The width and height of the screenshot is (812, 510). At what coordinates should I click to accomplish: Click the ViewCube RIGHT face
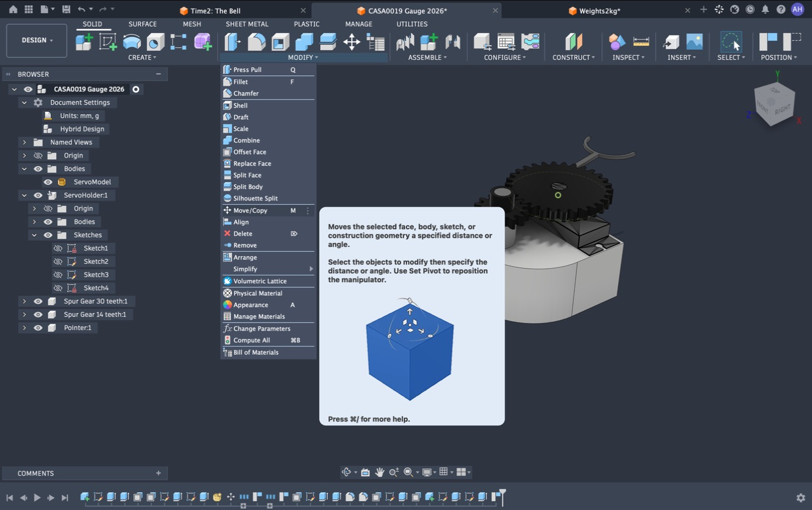tap(782, 109)
